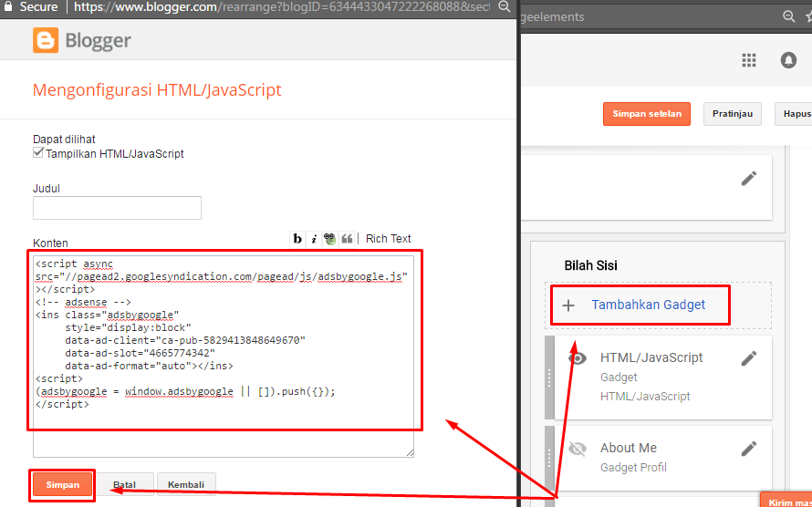This screenshot has width=812, height=507.
Task: Toggle visibility eye of the HTML/JavaScript gadget
Action: pos(578,358)
